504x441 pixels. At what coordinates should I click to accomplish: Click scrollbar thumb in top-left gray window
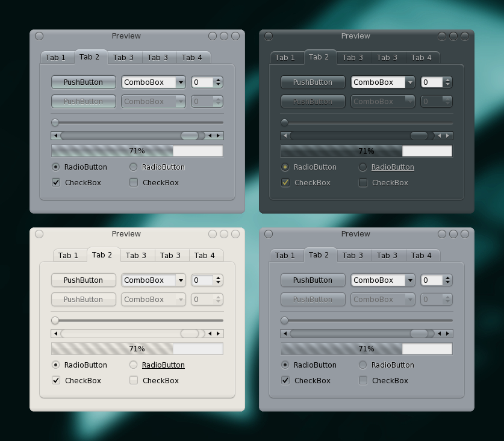[x=190, y=136]
